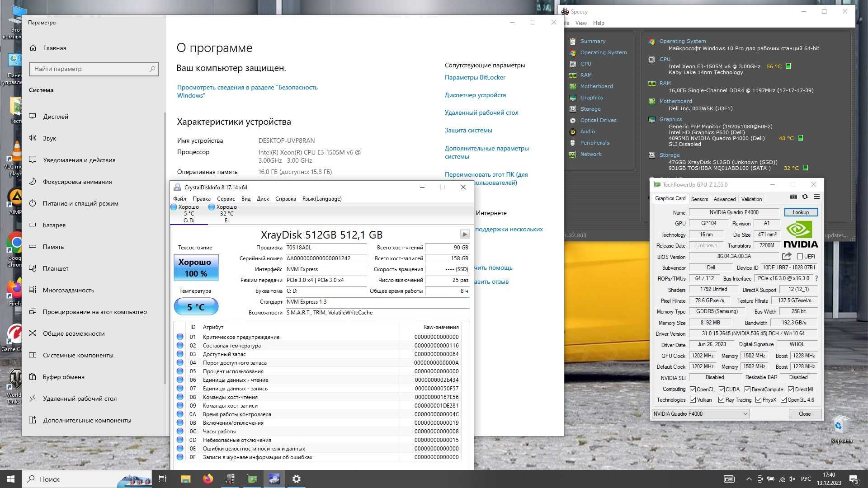Click the Speccy Peripherals icon in sidebar
Screen dimensions: 868x488
(572, 143)
